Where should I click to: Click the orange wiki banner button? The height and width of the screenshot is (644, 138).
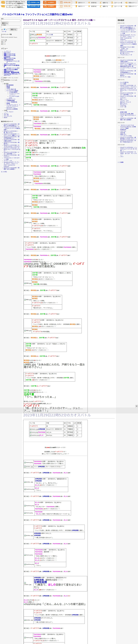coord(49,2)
